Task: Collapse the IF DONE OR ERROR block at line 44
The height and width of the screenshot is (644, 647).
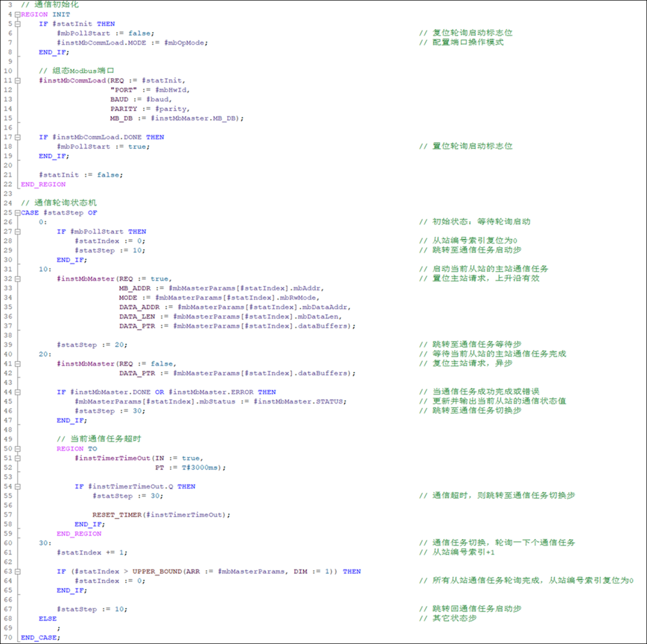Action: (17, 392)
